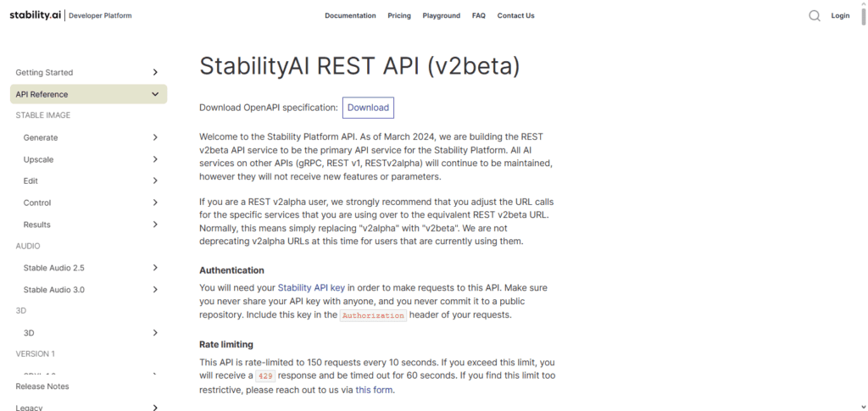The width and height of the screenshot is (868, 411).
Task: Open Release Notes in sidebar
Action: coord(42,386)
